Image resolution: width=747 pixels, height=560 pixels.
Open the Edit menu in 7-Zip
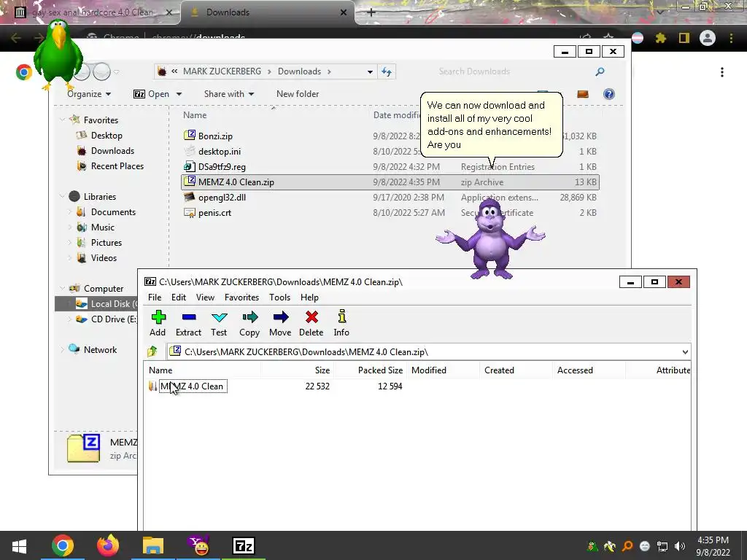(179, 297)
